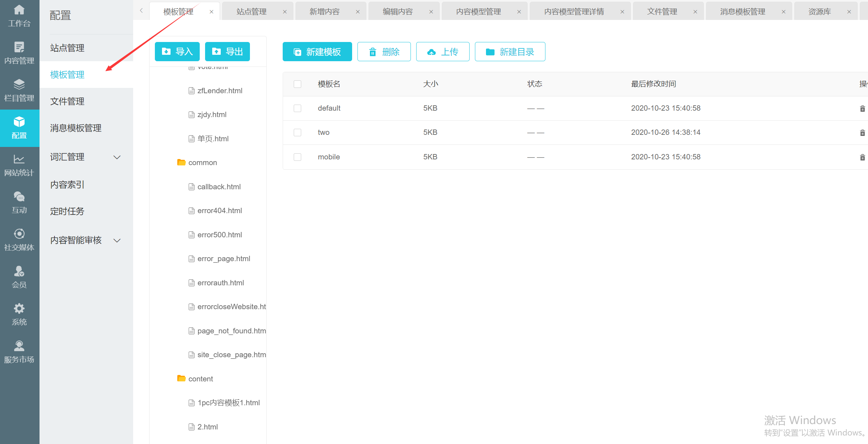Check the select-all header checkbox
The image size is (868, 444).
click(297, 84)
